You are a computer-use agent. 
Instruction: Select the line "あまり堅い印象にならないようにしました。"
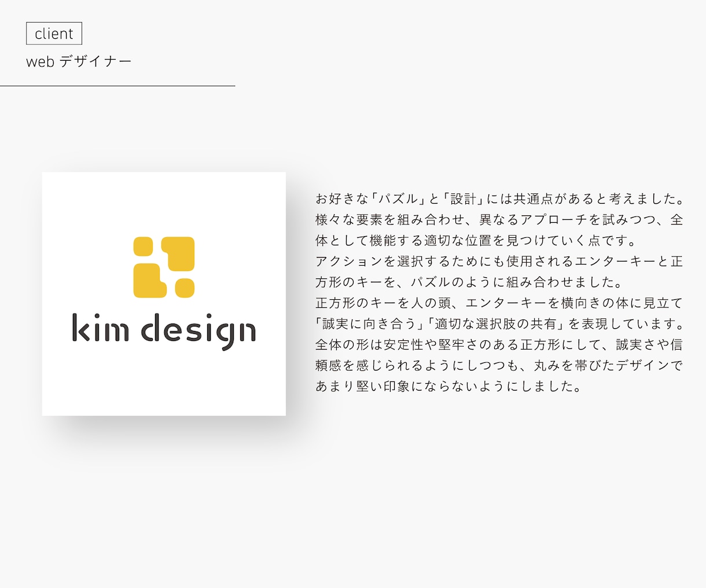[x=449, y=387]
